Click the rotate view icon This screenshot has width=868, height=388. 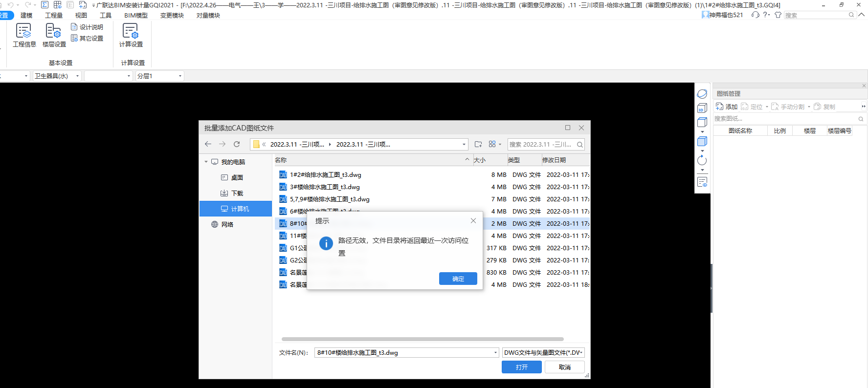[x=702, y=160]
